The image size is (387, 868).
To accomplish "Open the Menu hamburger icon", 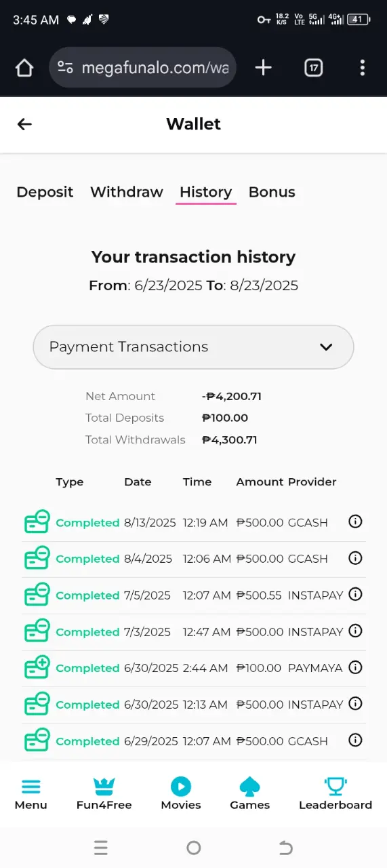I will (31, 787).
